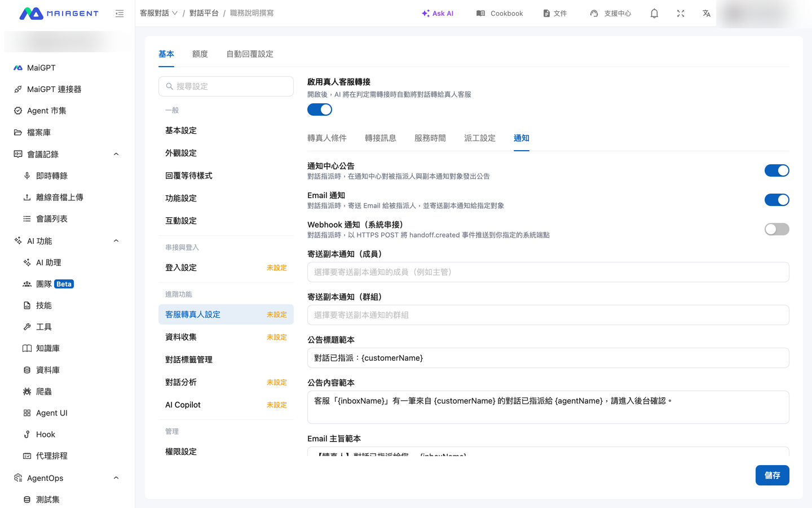This screenshot has height=508, width=812.
Task: Select AI Copilot settings item
Action: [x=226, y=405]
